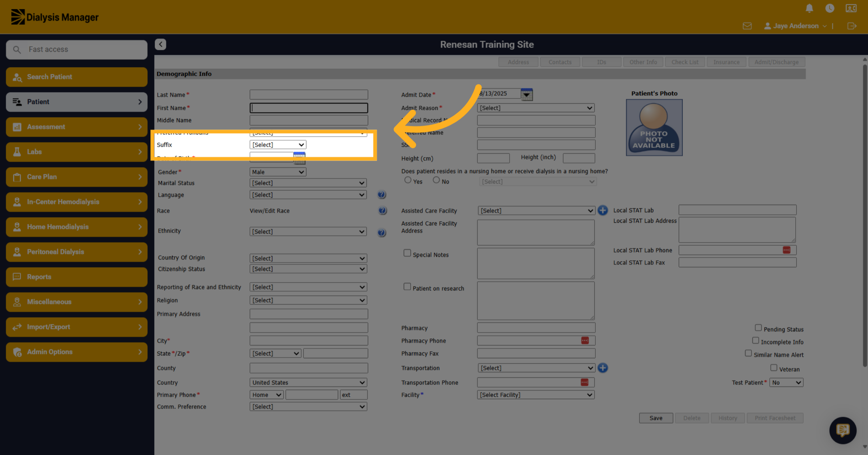Click the View/Edit Race link
This screenshot has width=868, height=455.
(269, 211)
